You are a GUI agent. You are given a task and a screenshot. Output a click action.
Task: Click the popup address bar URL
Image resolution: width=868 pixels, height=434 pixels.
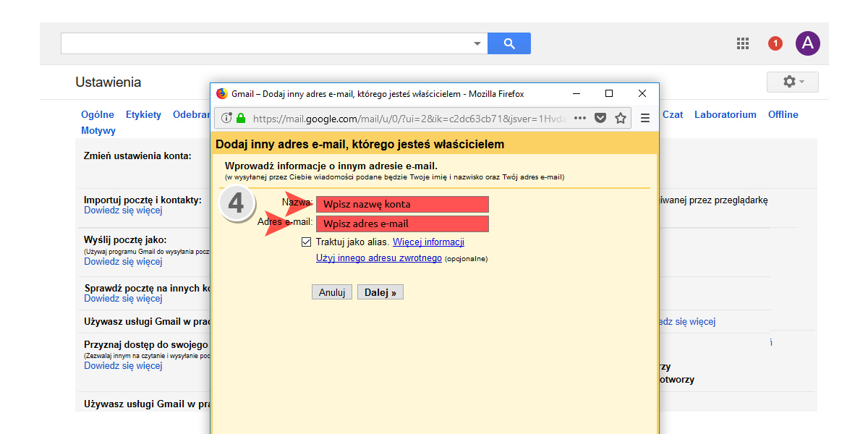[409, 118]
